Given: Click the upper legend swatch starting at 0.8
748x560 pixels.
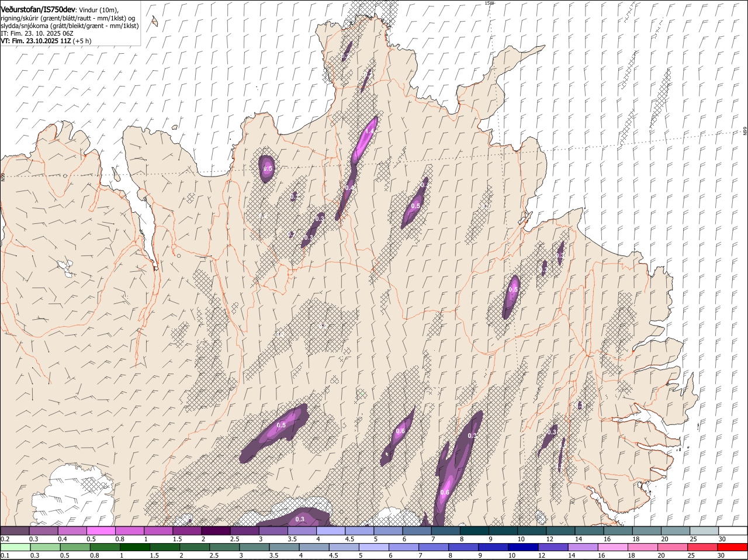Looking at the screenshot, I should click(x=130, y=530).
